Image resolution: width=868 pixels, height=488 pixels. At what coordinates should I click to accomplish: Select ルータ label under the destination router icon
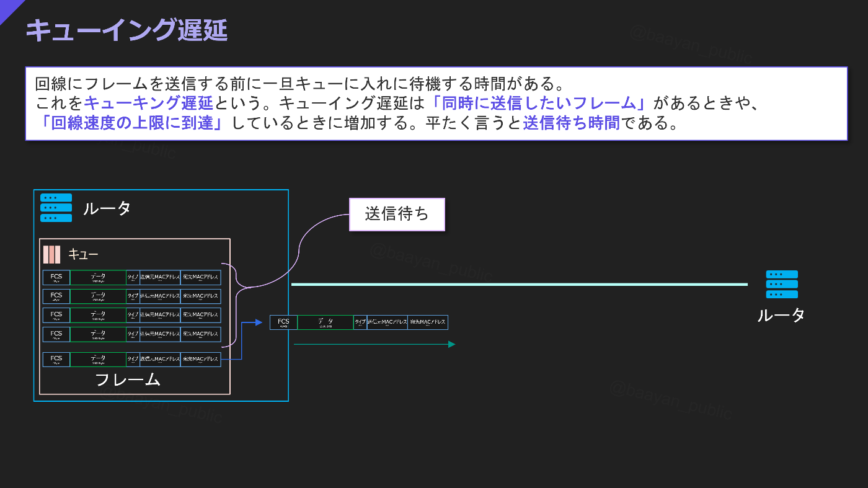(781, 315)
